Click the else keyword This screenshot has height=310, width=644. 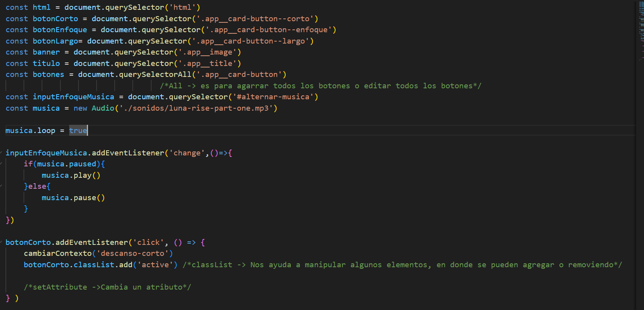(37, 186)
